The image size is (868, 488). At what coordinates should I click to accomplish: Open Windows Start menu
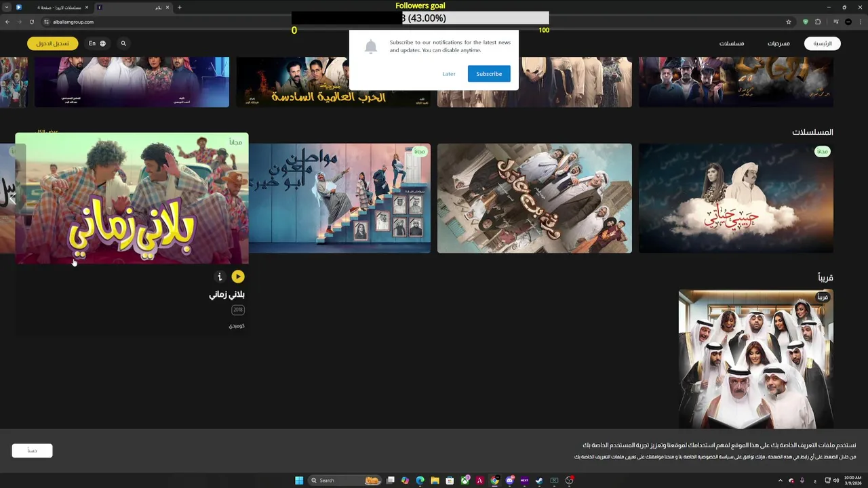point(299,481)
